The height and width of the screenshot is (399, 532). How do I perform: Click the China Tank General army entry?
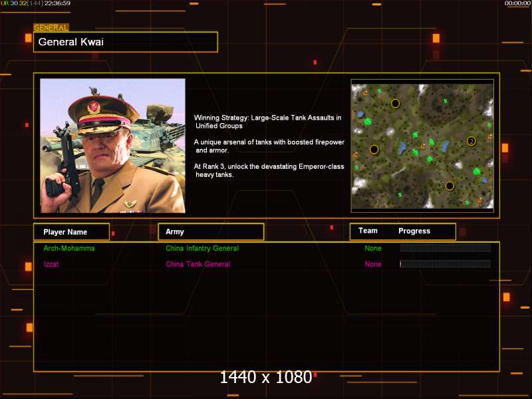(x=198, y=264)
